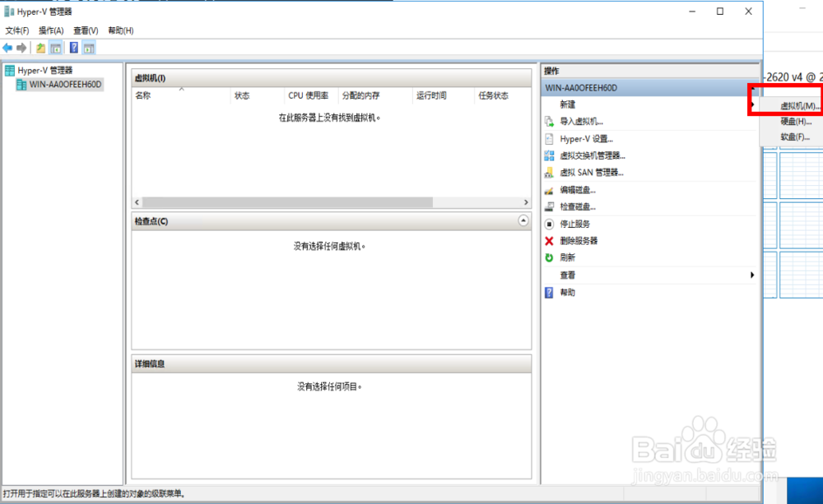Click the text 没有选择任何项目
The height and width of the screenshot is (504, 823).
(x=330, y=386)
